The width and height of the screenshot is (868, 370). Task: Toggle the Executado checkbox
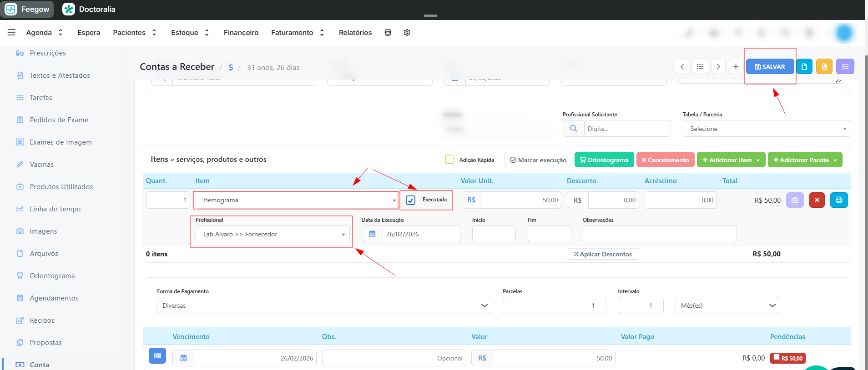pos(410,200)
